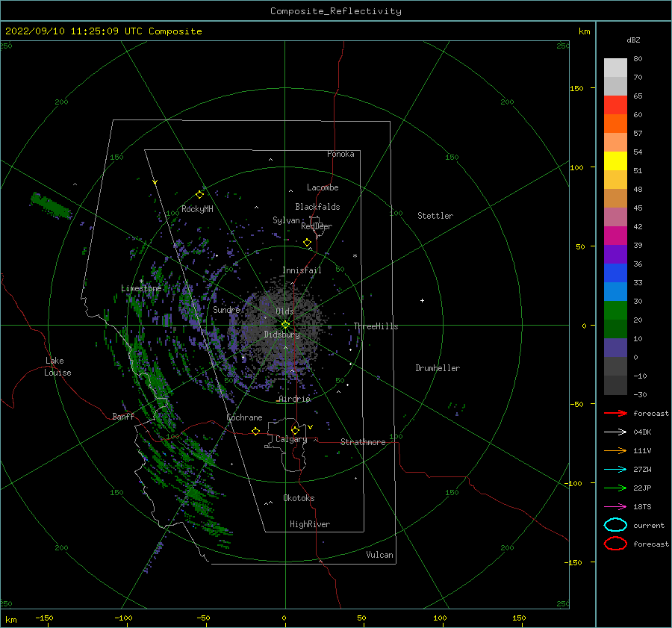
Task: Click the Banff label
Action: coord(123,416)
